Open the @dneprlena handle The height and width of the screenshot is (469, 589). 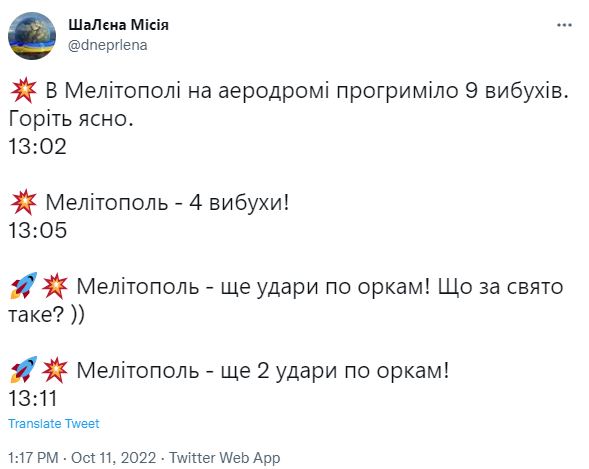(x=107, y=45)
